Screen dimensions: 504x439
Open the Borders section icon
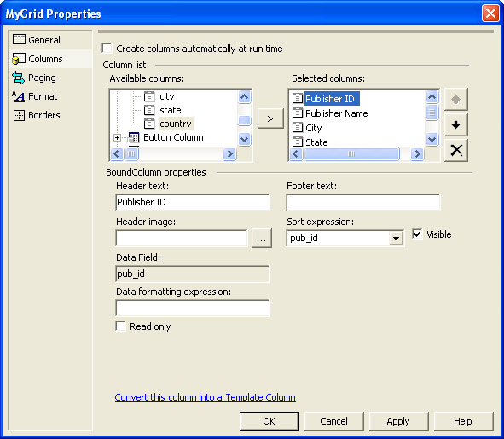click(19, 115)
